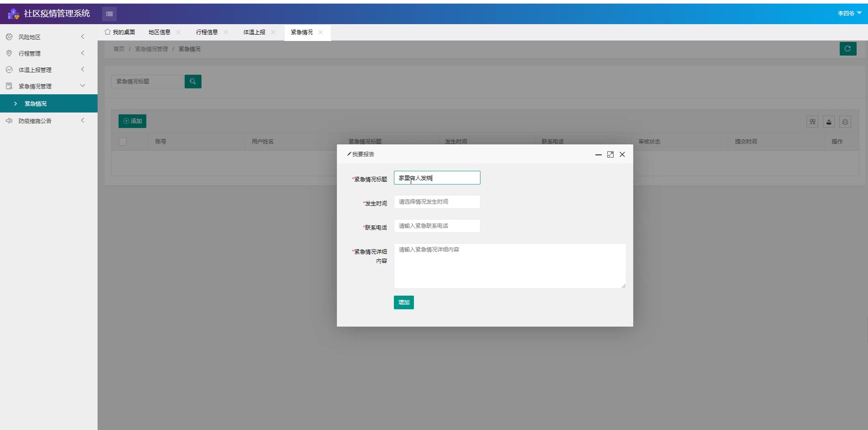The height and width of the screenshot is (430, 868).
Task: Click the 发生时间 date input field
Action: pos(437,202)
